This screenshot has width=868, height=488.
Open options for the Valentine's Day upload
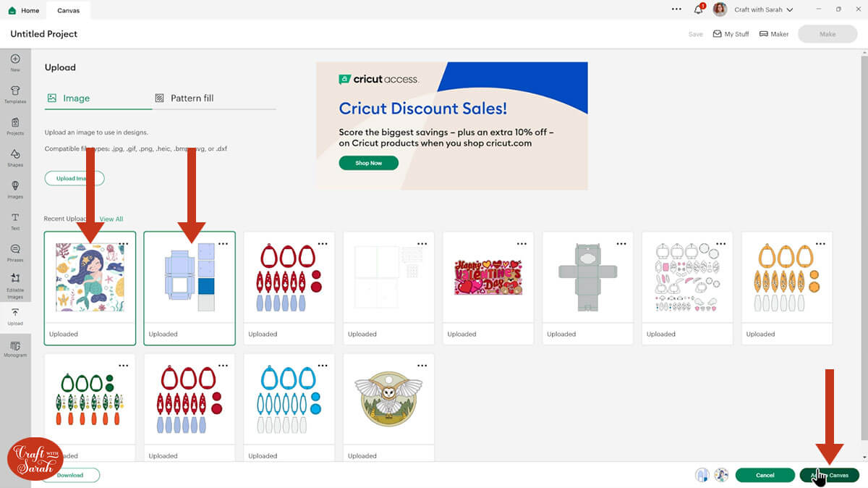[522, 244]
